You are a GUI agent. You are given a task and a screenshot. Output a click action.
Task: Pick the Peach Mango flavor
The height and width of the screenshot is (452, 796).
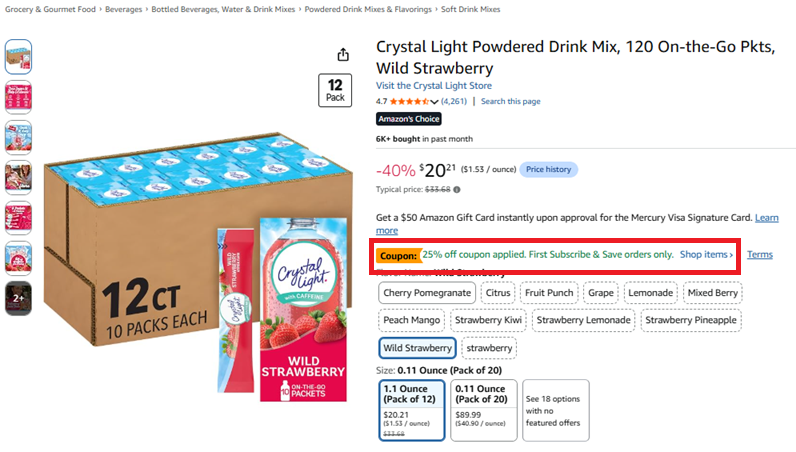(x=411, y=320)
